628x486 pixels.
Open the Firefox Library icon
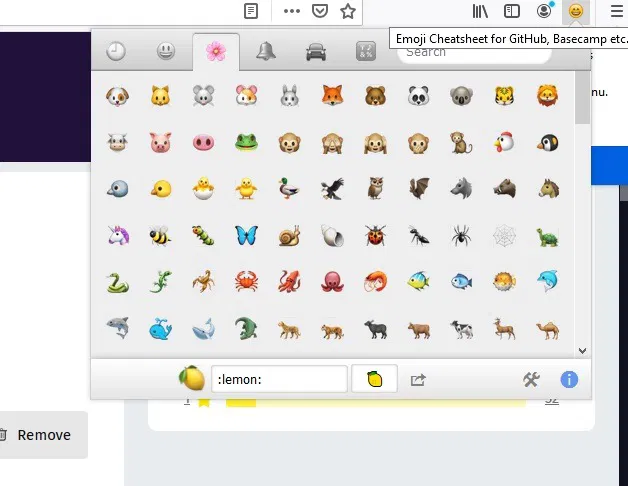[480, 11]
